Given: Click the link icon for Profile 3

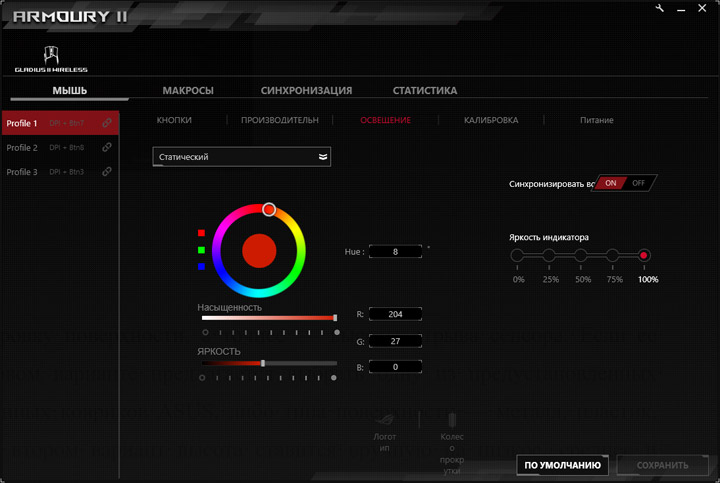Looking at the screenshot, I should [107, 171].
